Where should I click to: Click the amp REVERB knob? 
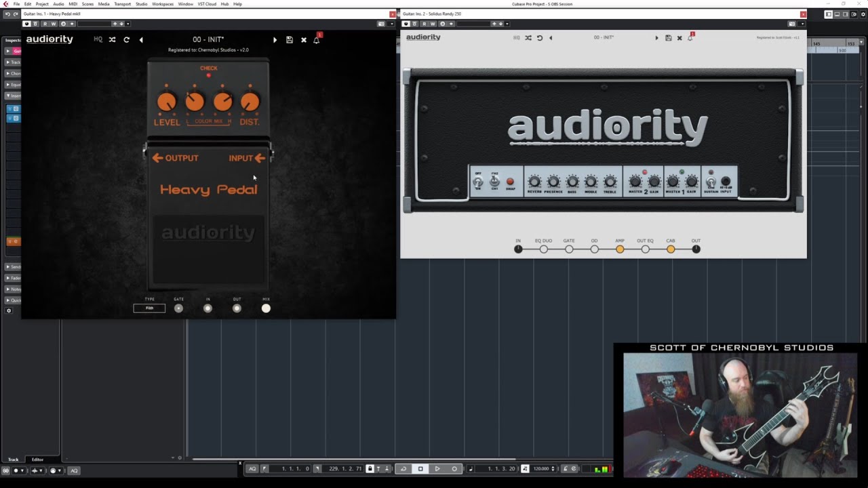click(x=534, y=182)
